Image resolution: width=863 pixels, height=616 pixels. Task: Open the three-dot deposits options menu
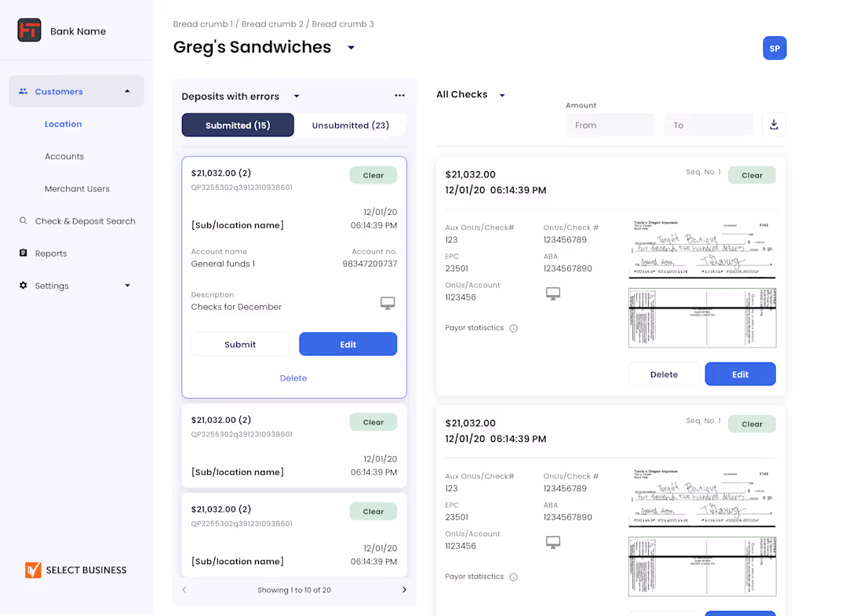(399, 95)
